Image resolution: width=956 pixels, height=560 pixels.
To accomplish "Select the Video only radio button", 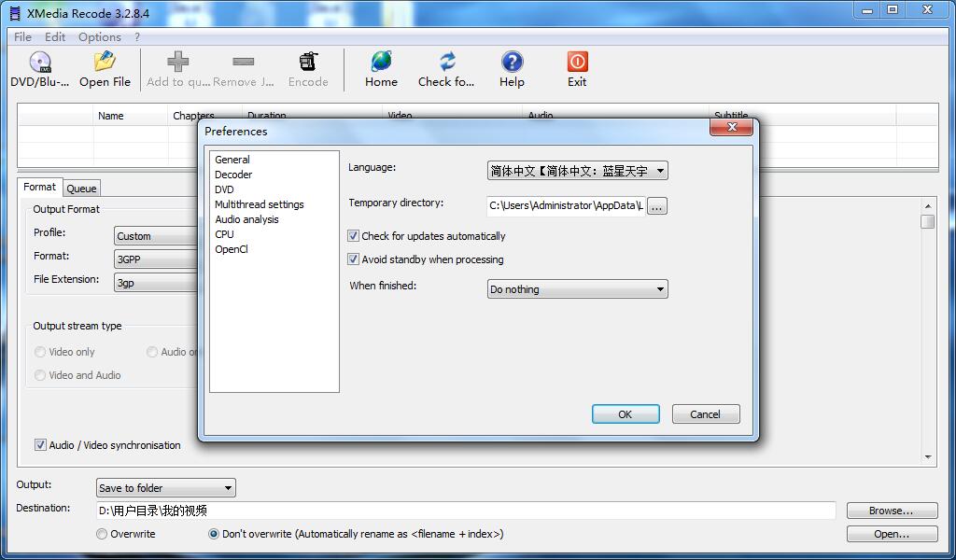I will point(40,352).
